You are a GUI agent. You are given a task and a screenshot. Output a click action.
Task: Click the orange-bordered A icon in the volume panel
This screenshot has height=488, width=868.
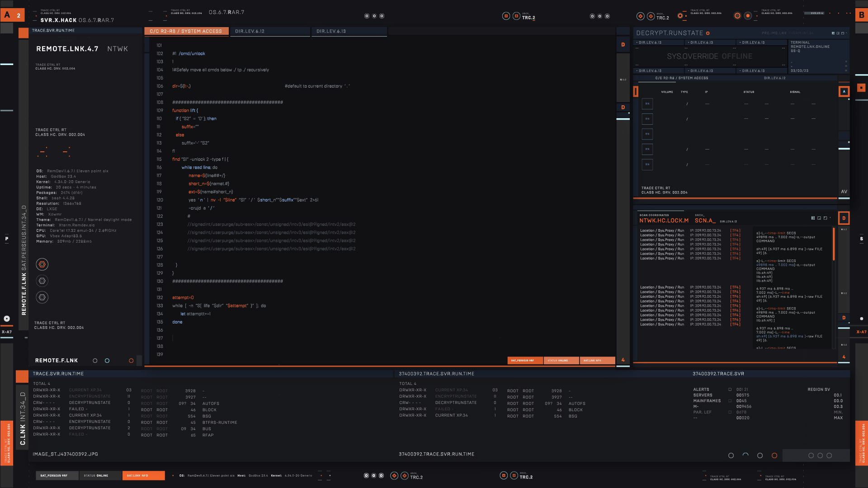pyautogui.click(x=844, y=92)
